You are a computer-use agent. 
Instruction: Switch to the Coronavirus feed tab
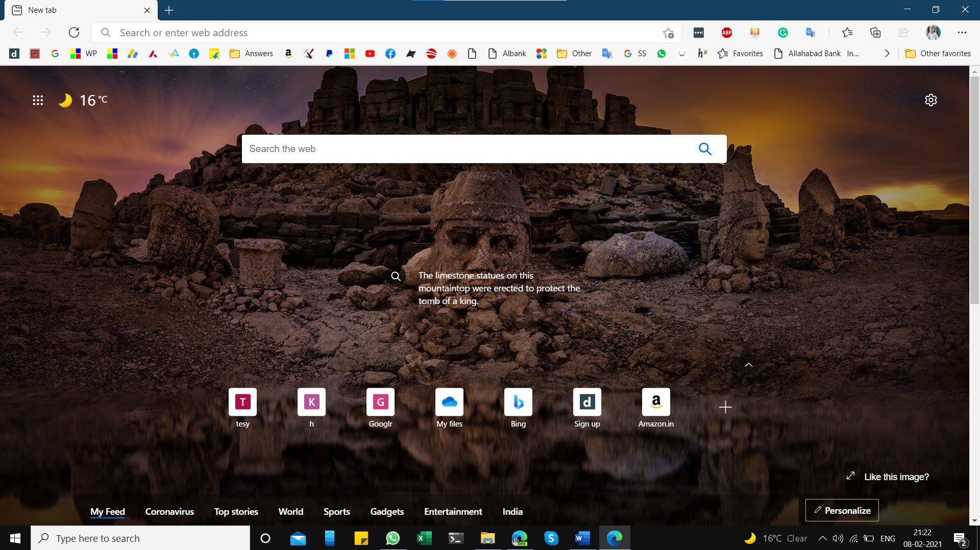point(169,512)
